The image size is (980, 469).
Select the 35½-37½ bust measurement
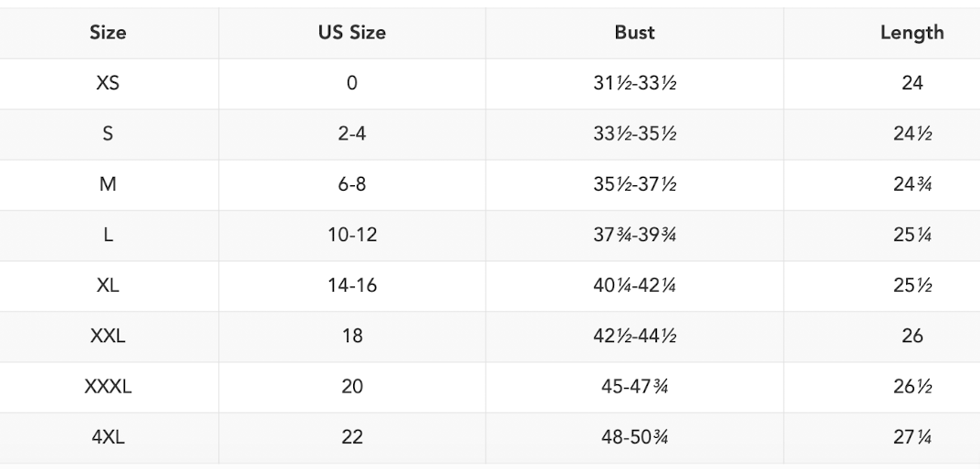[634, 185]
